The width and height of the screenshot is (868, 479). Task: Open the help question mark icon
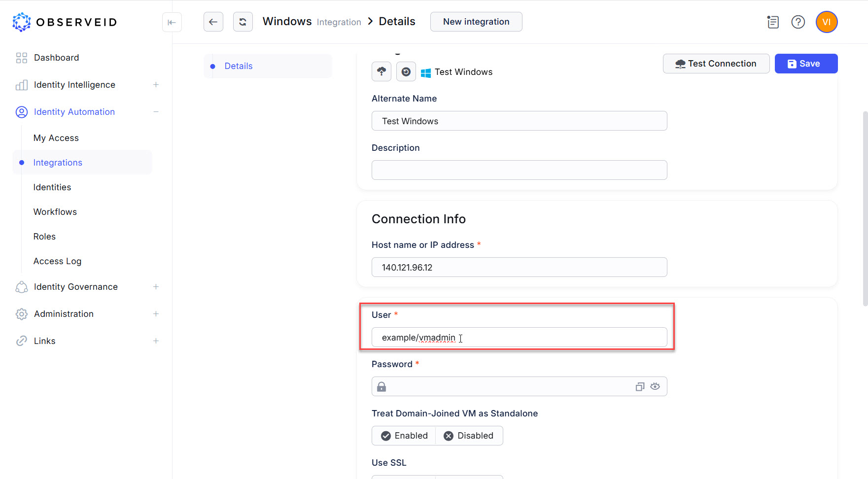coord(798,22)
